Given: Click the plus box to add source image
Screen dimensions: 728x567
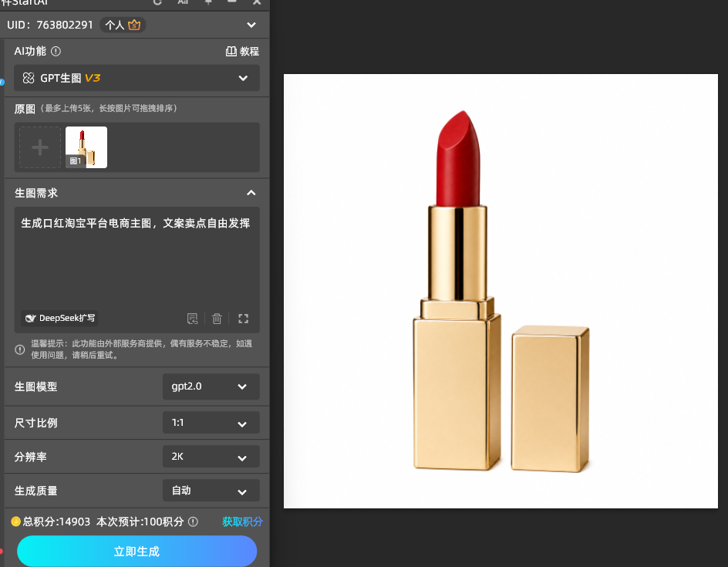Looking at the screenshot, I should click(40, 147).
